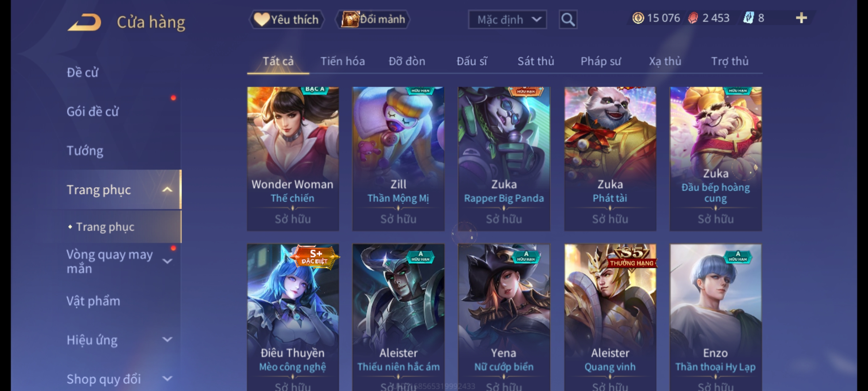Switch to the Pháp sư tab

point(601,61)
